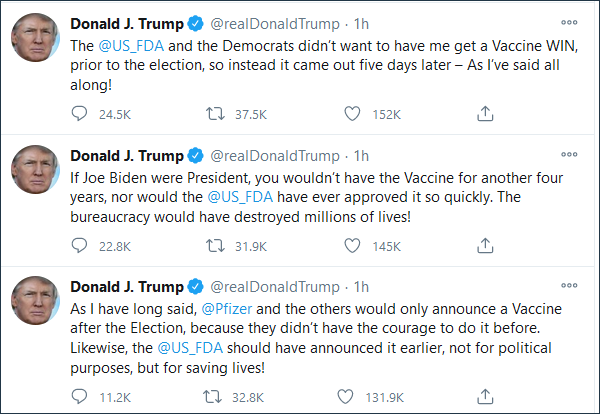Share the Pfizer announcement tweet
This screenshot has width=600, height=414.
[484, 397]
